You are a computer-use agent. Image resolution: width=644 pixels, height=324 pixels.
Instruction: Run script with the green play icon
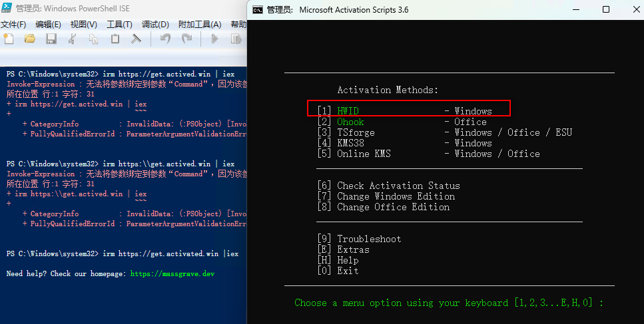click(x=214, y=39)
